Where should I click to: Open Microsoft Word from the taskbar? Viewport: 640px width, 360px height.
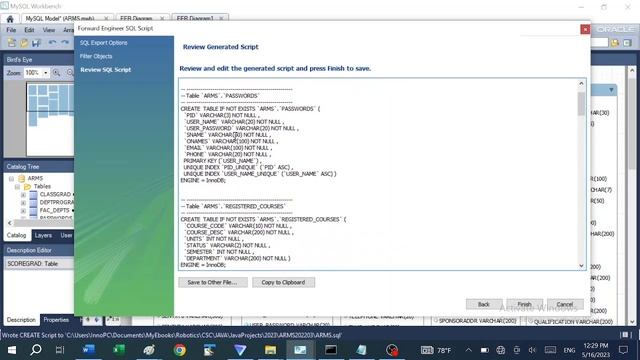pyautogui.click(x=89, y=350)
